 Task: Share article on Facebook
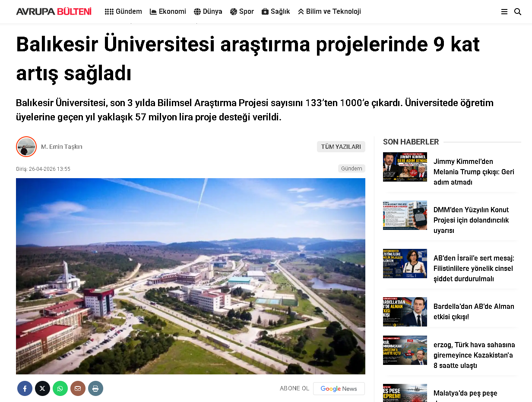pyautogui.click(x=25, y=389)
